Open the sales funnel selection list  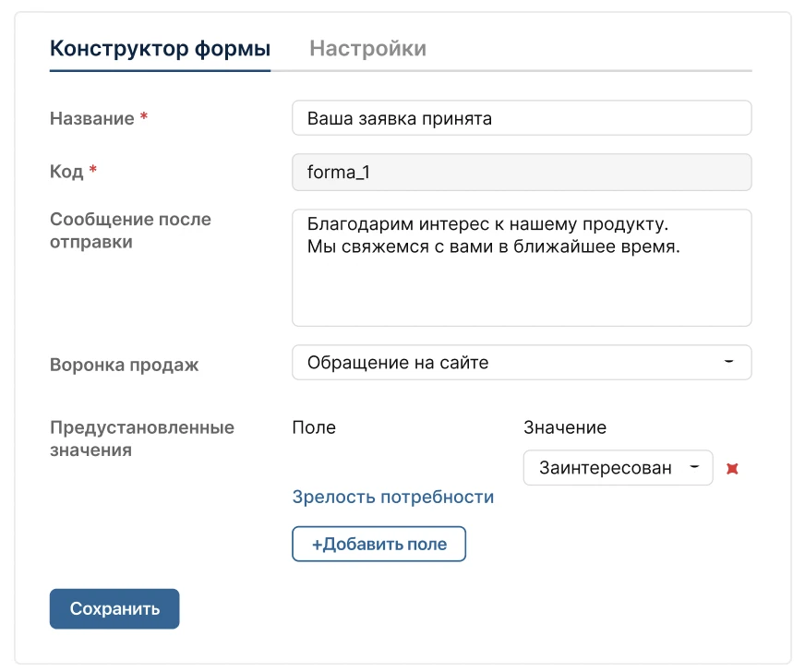tap(522, 362)
